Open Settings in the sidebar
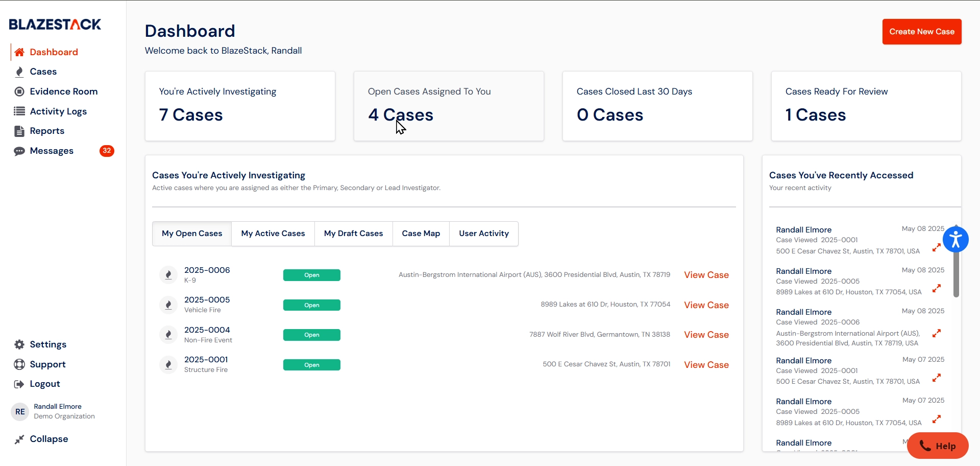 click(48, 344)
